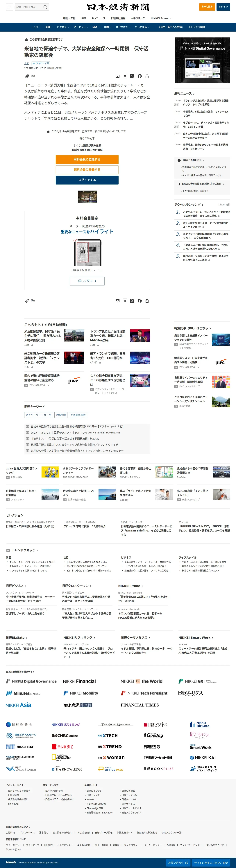236x868 pixels.
Task: Open the hamburger menu in the header
Action: 9,7
